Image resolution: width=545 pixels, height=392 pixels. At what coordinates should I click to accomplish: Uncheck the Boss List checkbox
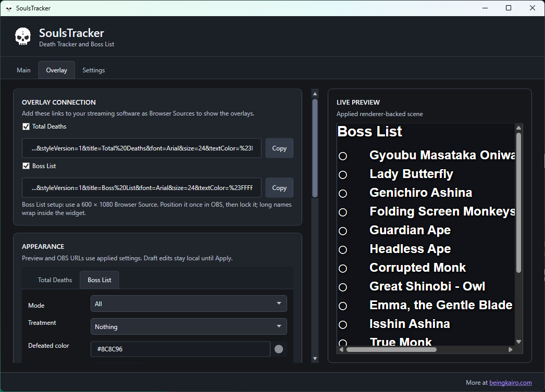point(26,166)
